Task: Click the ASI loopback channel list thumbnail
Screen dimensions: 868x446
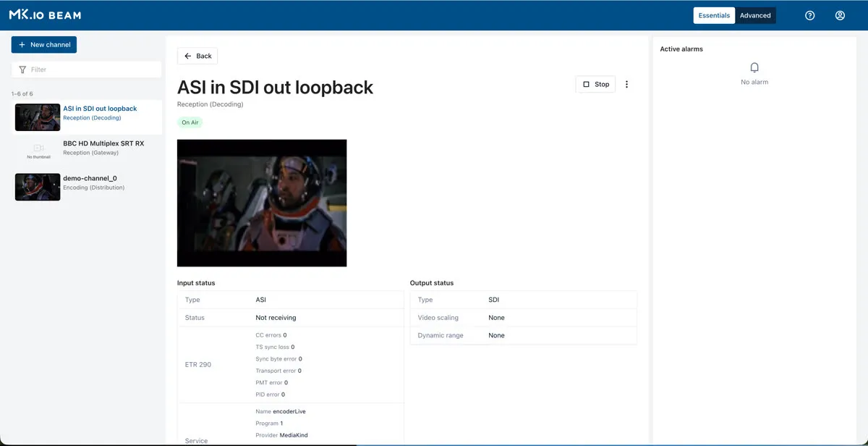Action: [x=38, y=117]
